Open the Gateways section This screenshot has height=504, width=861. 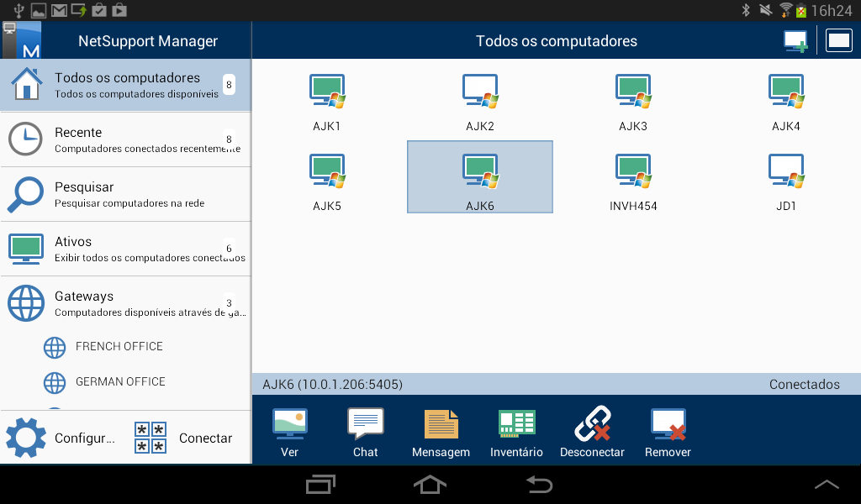pyautogui.click(x=126, y=303)
